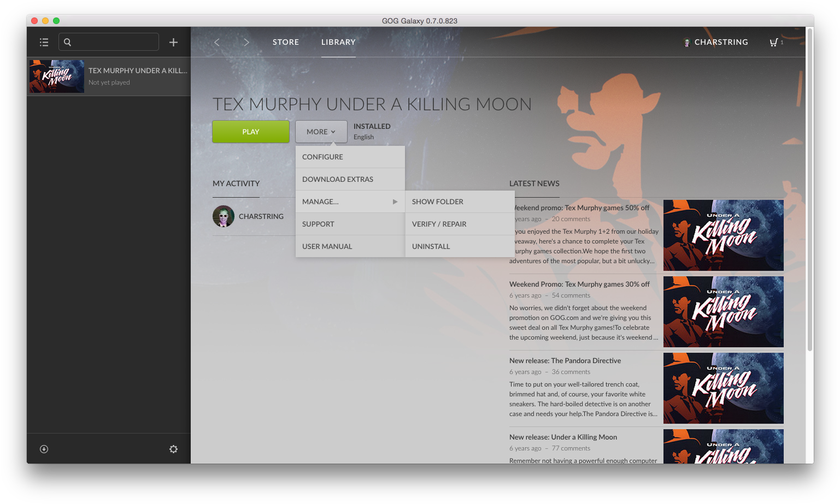Click the CHARSTRING name under My Activity

tap(261, 216)
